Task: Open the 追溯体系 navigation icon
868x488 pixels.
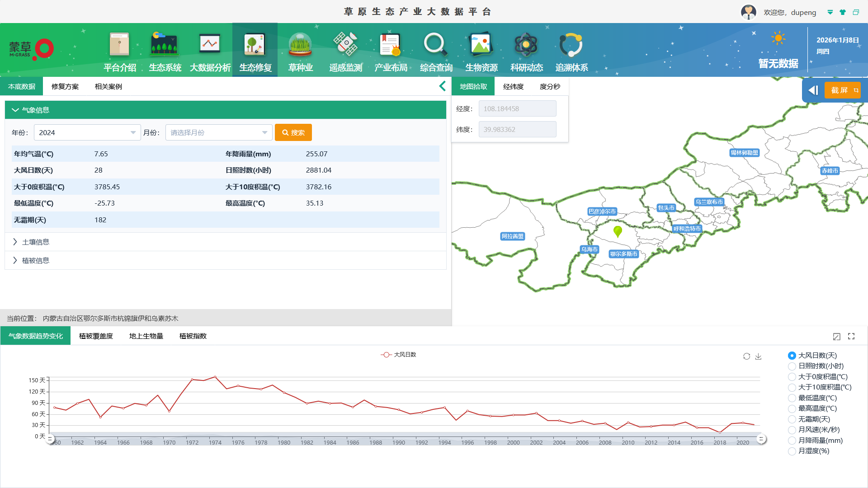Action: click(x=571, y=45)
